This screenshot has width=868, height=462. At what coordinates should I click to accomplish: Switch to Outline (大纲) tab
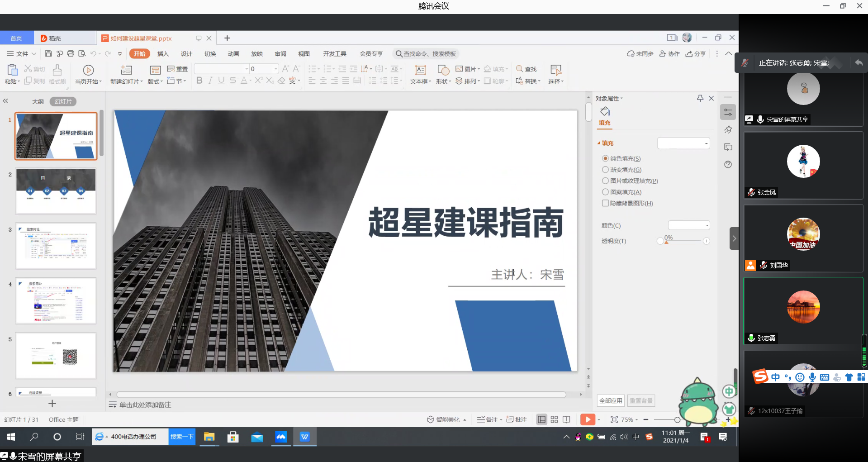tap(38, 102)
